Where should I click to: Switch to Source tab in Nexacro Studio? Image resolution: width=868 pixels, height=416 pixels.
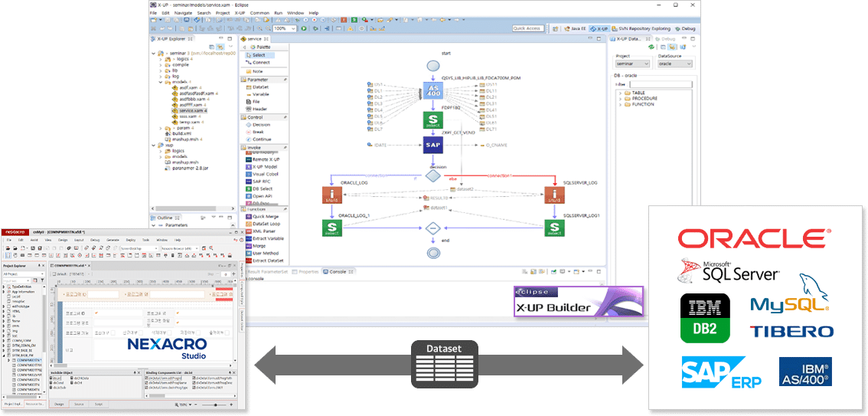(x=79, y=405)
